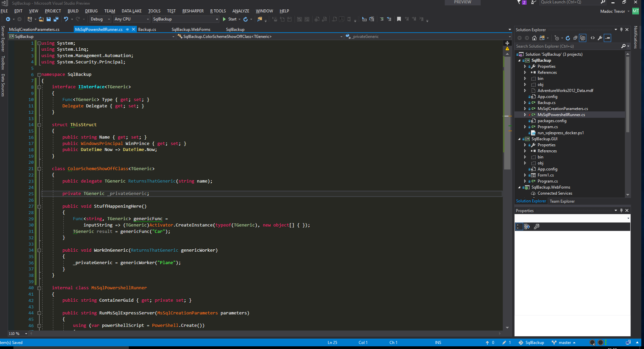Click the Home icon in Solution Explorer

pyautogui.click(x=534, y=38)
